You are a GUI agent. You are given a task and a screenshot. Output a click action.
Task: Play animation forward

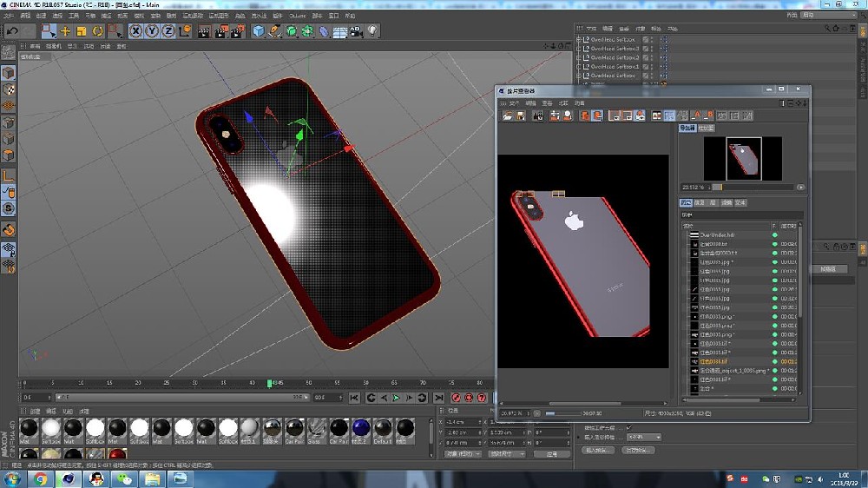point(397,398)
